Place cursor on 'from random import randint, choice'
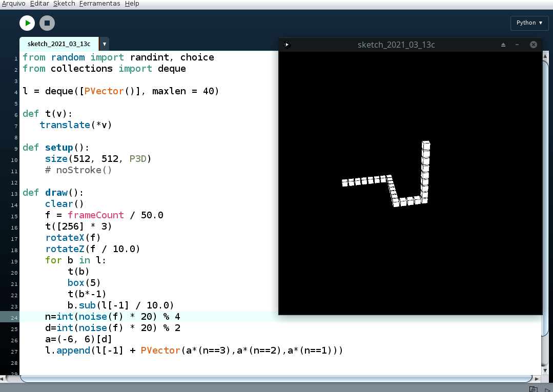The width and height of the screenshot is (553, 392). pos(118,57)
